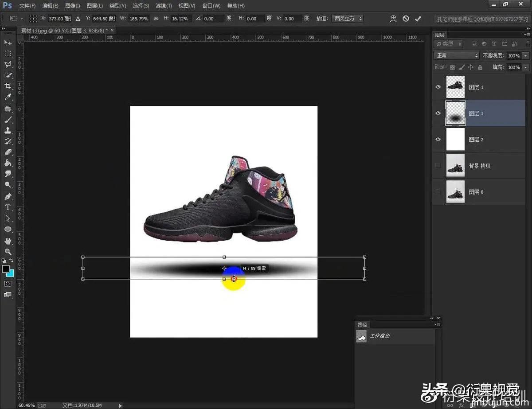The image size is (532, 409).
Task: Show layer 图层 0
Action: [x=438, y=192]
